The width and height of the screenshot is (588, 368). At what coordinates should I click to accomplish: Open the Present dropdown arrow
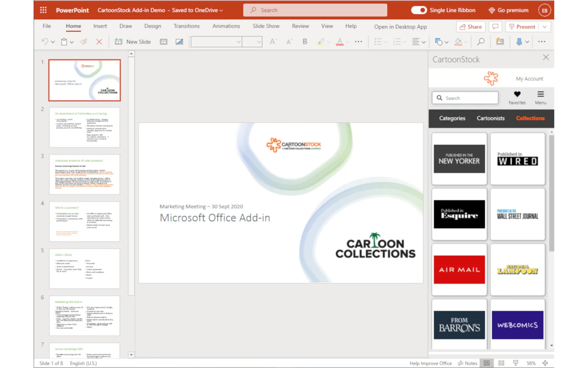(x=545, y=26)
